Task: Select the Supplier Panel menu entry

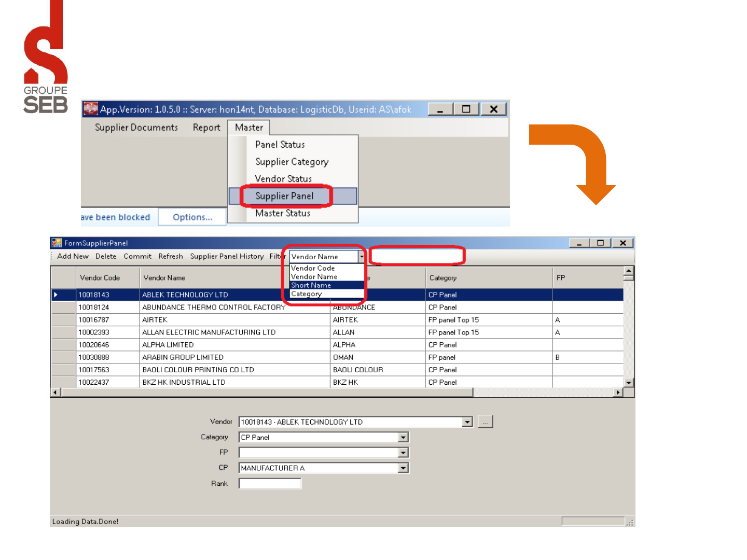Action: coord(293,196)
